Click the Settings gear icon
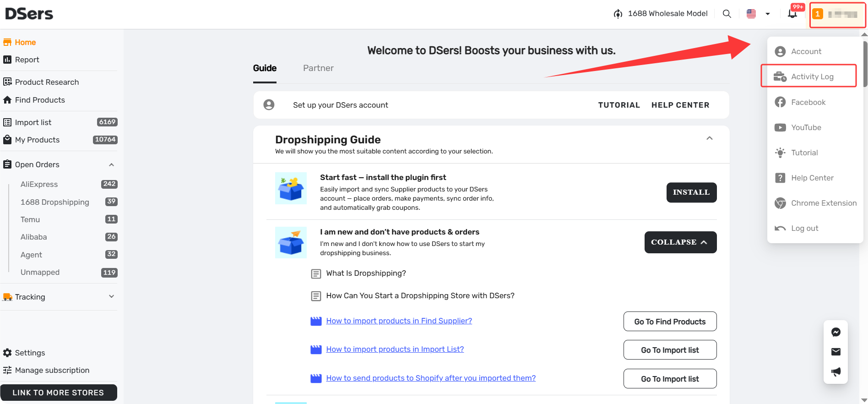868x404 pixels. [7, 353]
